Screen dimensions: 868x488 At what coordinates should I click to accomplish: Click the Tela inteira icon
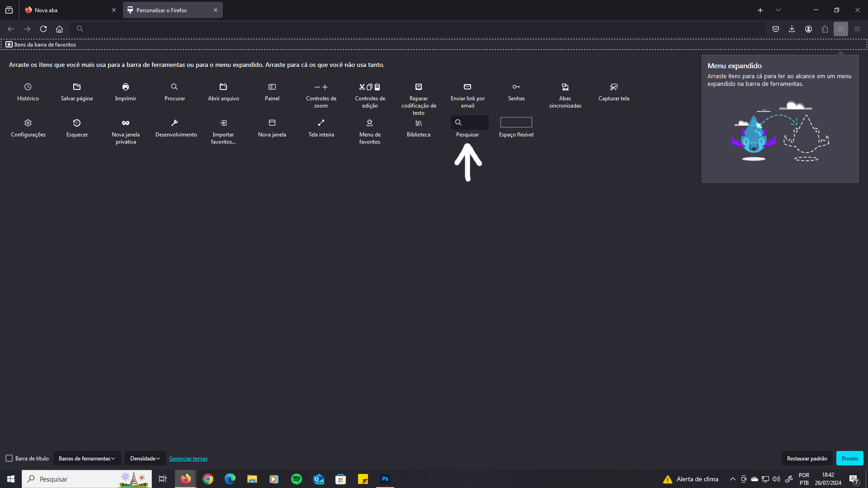click(x=321, y=123)
